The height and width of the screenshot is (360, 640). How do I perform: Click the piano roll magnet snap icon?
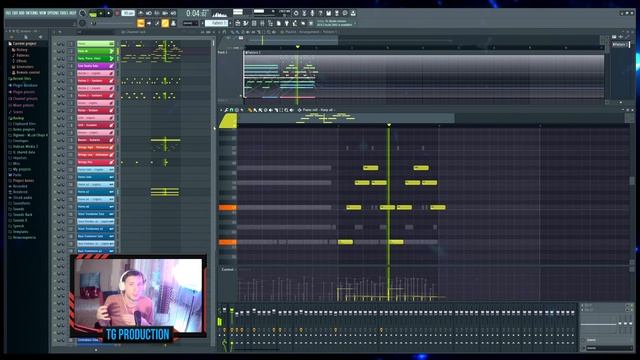click(x=231, y=110)
